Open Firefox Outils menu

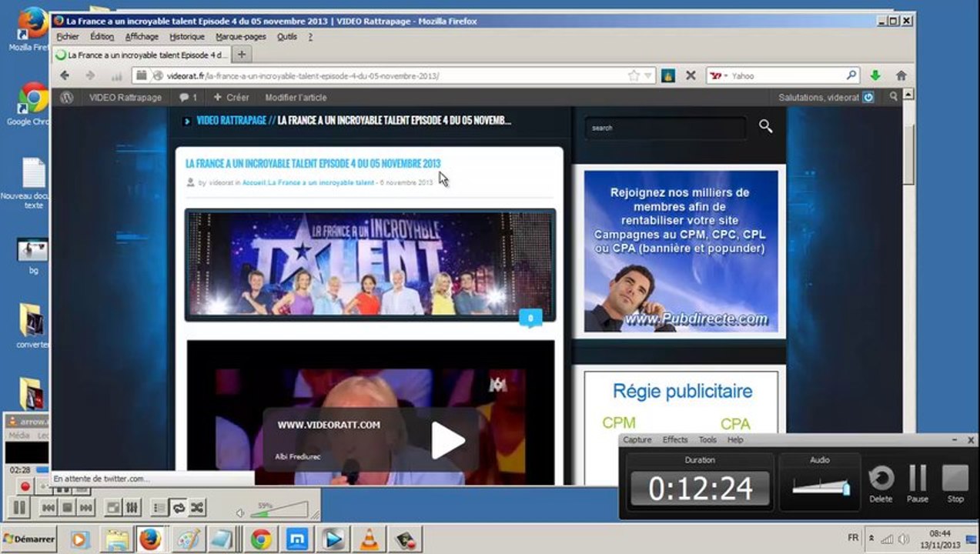[287, 36]
